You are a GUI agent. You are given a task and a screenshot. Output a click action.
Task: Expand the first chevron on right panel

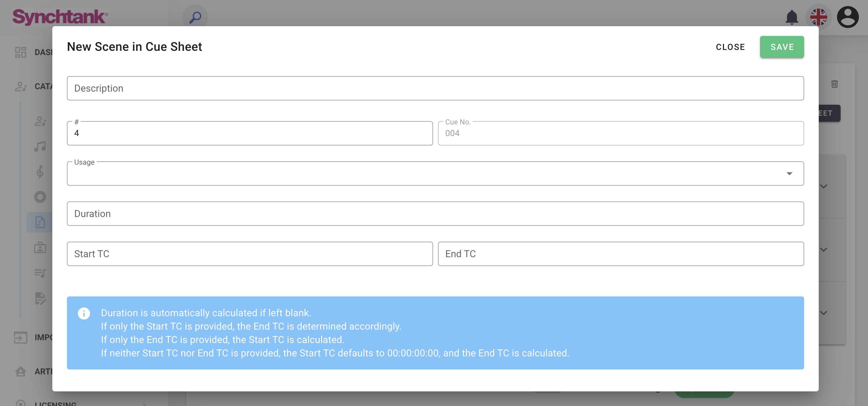pyautogui.click(x=824, y=187)
